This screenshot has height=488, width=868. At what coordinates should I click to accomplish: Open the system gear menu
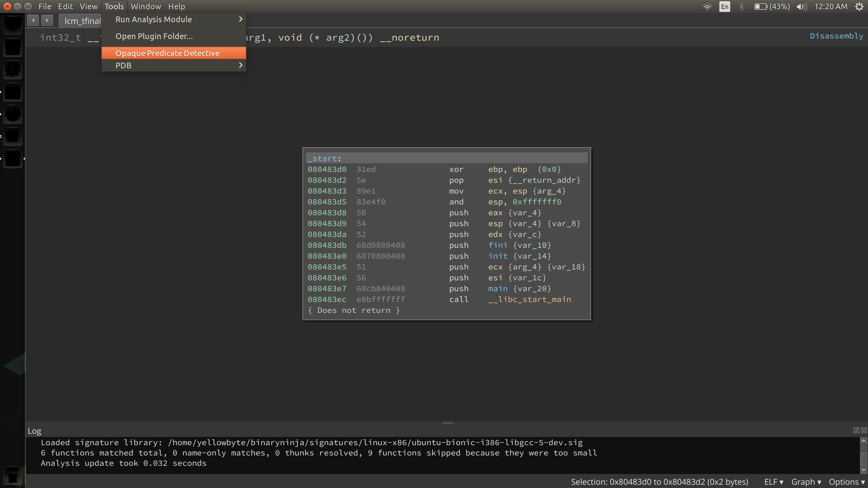click(860, 7)
